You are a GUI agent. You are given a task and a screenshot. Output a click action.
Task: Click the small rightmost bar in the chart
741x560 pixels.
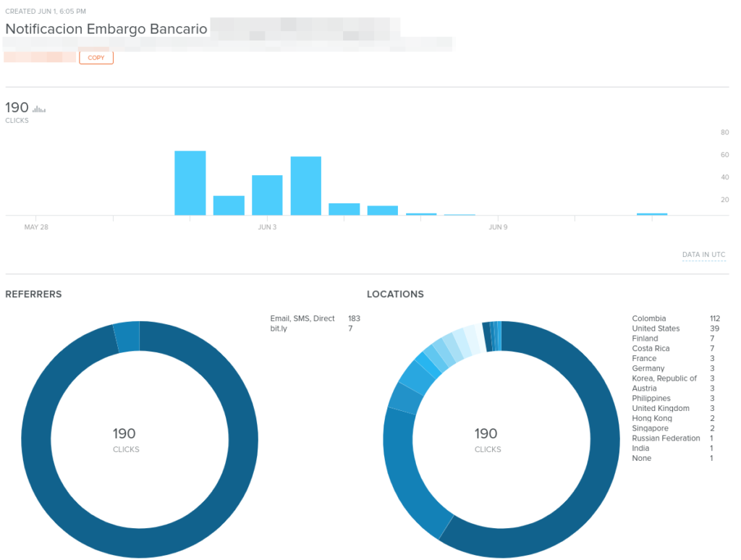point(651,214)
